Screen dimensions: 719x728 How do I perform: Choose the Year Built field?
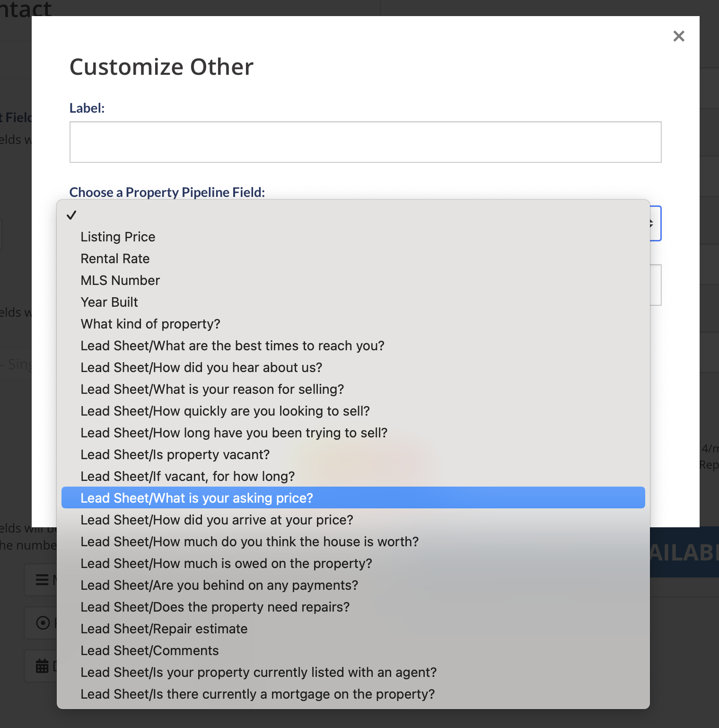coord(109,302)
